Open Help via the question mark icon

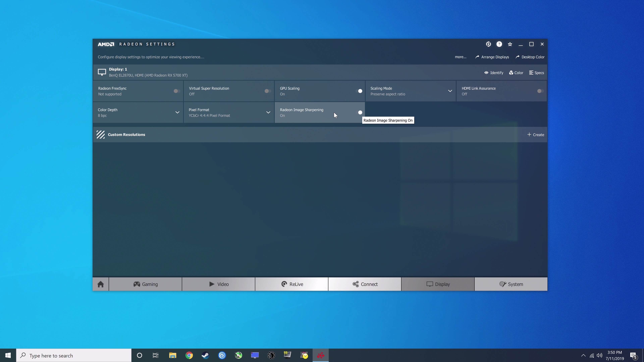(499, 44)
